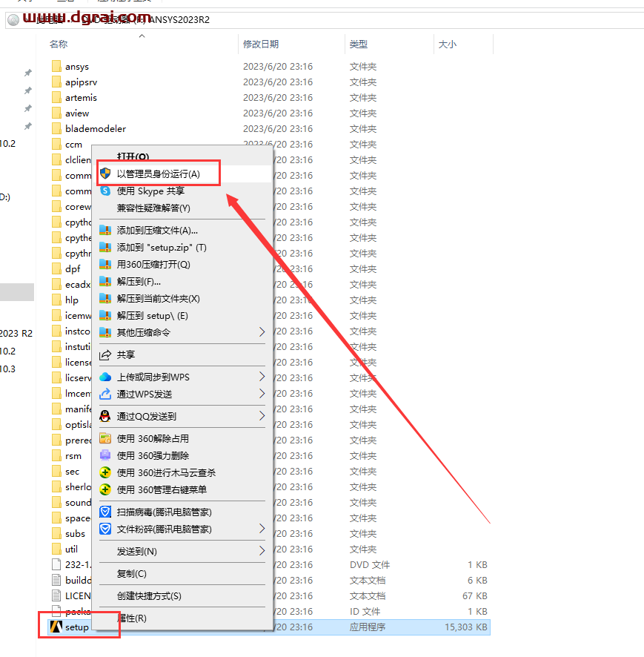Click the 'DVD 文件' type cell
Viewport: 644px width, 657px height.
coord(370,564)
